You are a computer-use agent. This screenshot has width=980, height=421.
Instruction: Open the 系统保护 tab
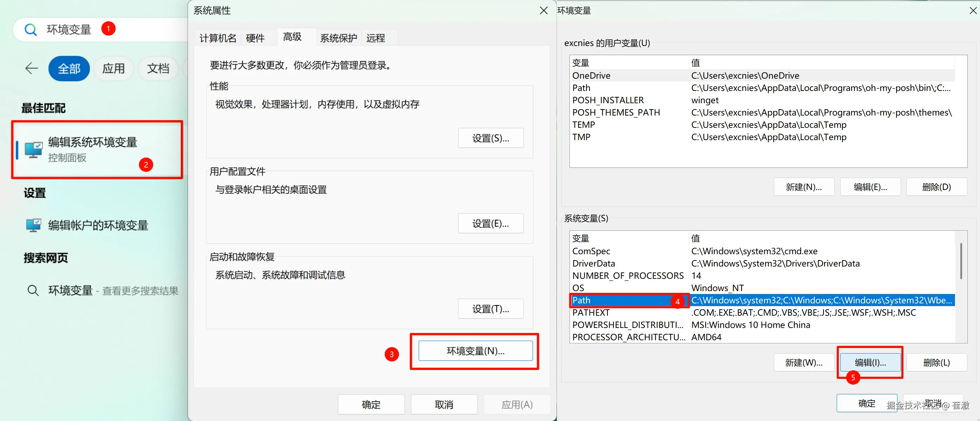[x=338, y=38]
